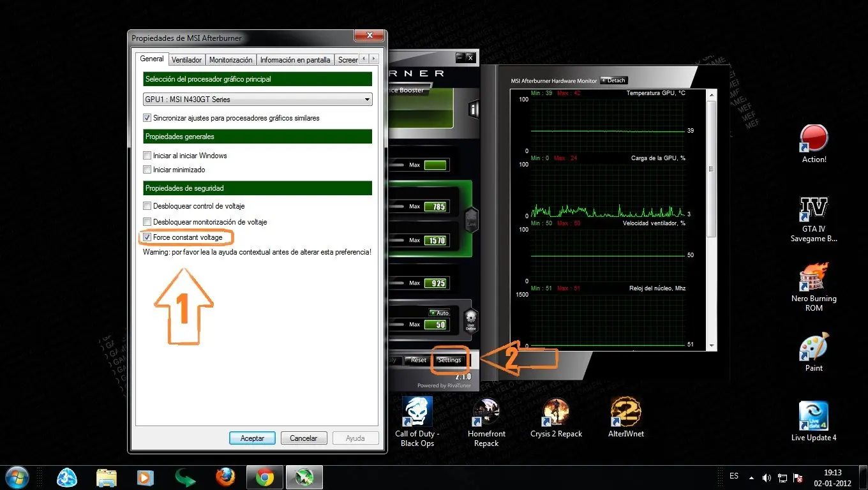868x490 pixels.
Task: Enable Iniciar al iniciar Windows
Action: tap(147, 156)
